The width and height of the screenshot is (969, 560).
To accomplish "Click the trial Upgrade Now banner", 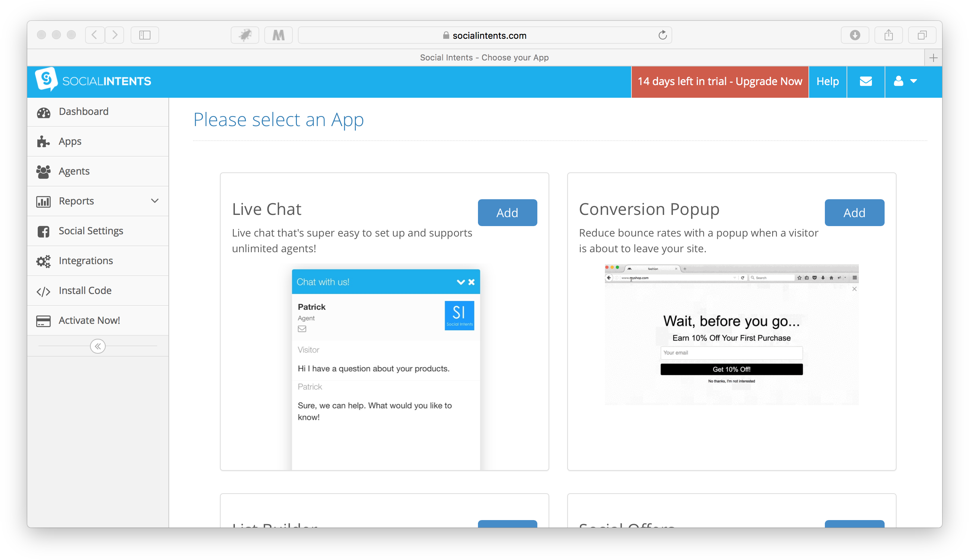I will (x=720, y=81).
